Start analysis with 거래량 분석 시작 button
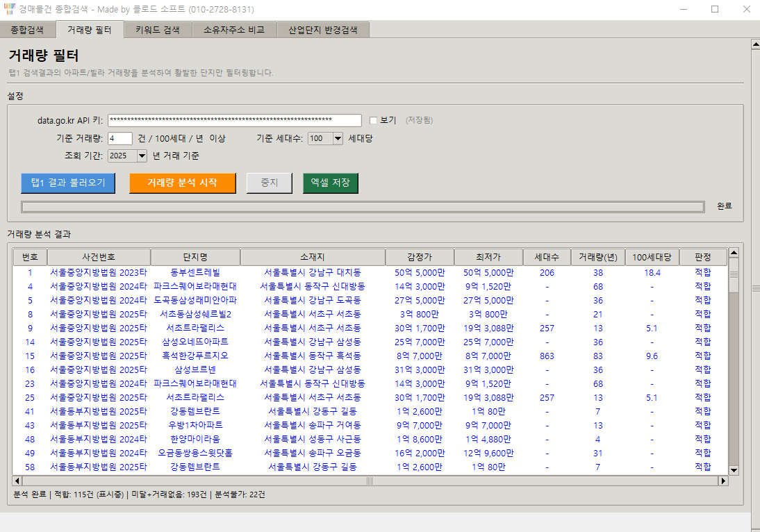760x532 pixels. (x=182, y=183)
